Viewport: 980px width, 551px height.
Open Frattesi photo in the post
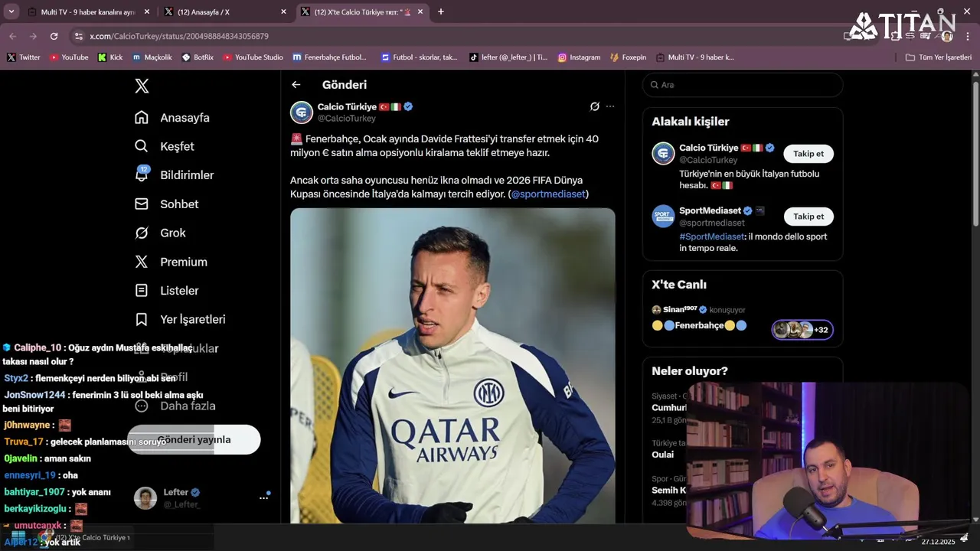point(452,366)
